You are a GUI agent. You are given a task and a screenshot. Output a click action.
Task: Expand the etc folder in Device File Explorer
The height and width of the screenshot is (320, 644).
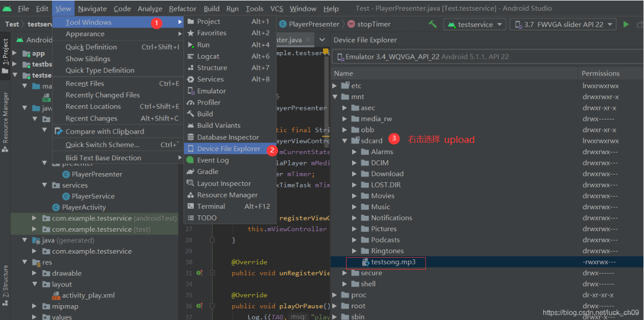tap(335, 86)
